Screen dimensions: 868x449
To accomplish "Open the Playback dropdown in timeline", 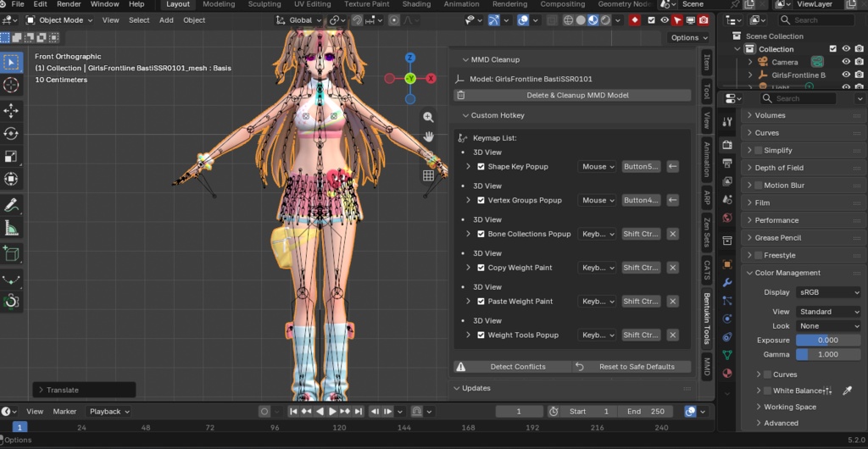I will [109, 412].
